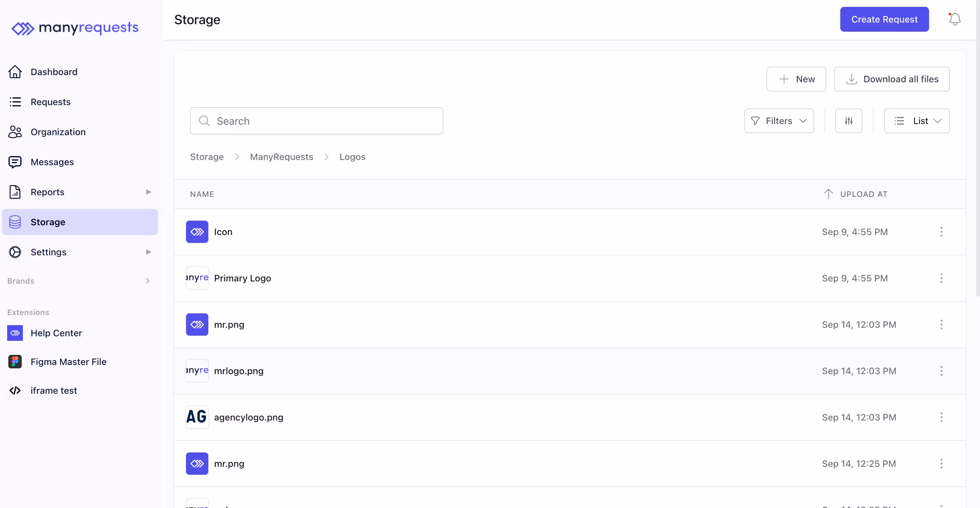Click the New button

click(796, 79)
